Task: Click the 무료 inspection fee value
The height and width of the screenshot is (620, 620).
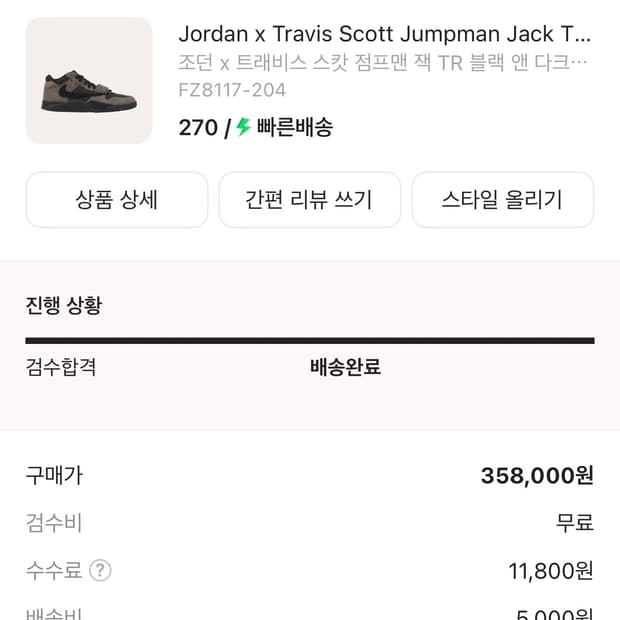Action: 575,523
